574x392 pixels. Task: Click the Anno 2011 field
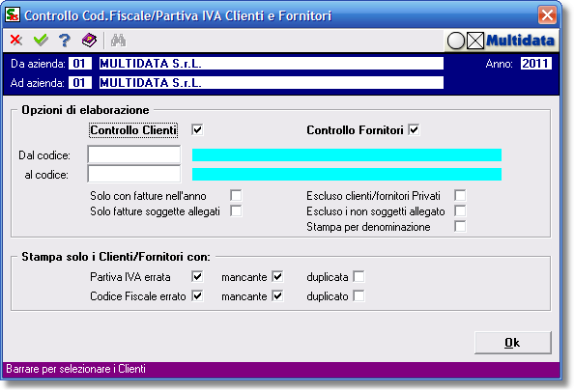pos(536,64)
